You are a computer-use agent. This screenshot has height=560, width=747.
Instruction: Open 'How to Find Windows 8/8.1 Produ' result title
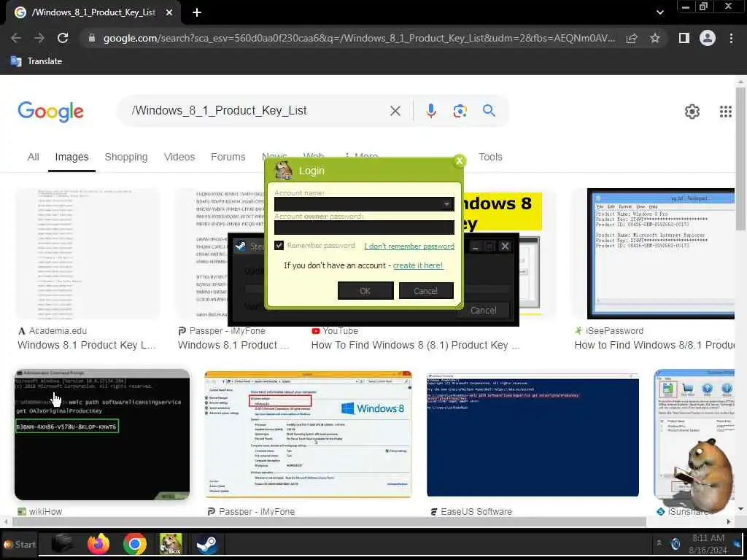[x=654, y=345]
